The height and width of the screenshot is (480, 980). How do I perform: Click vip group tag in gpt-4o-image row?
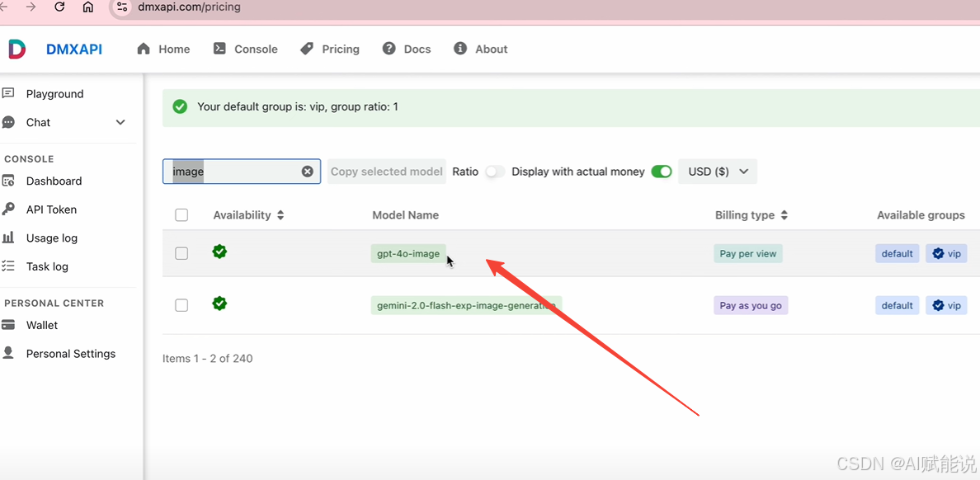click(x=946, y=253)
